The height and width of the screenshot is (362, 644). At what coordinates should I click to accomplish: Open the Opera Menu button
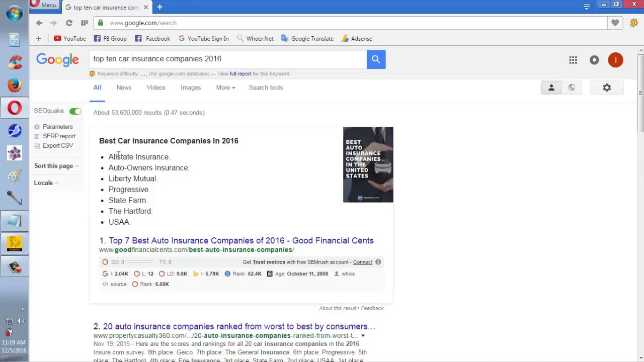44,5
